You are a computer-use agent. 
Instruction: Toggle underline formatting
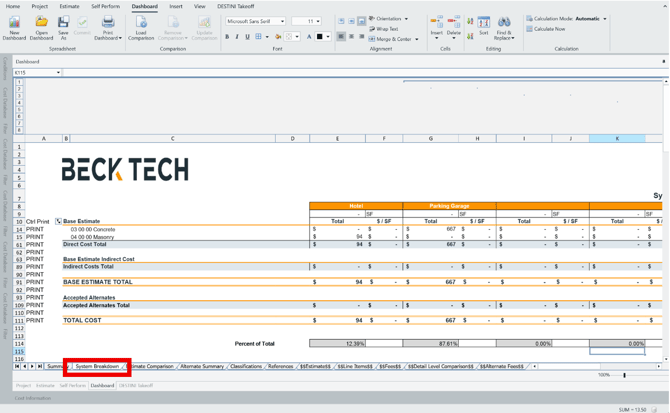pyautogui.click(x=247, y=37)
